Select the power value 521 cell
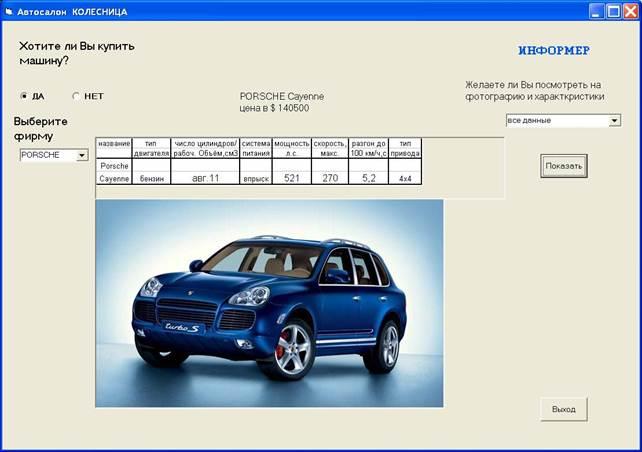 pyautogui.click(x=292, y=178)
